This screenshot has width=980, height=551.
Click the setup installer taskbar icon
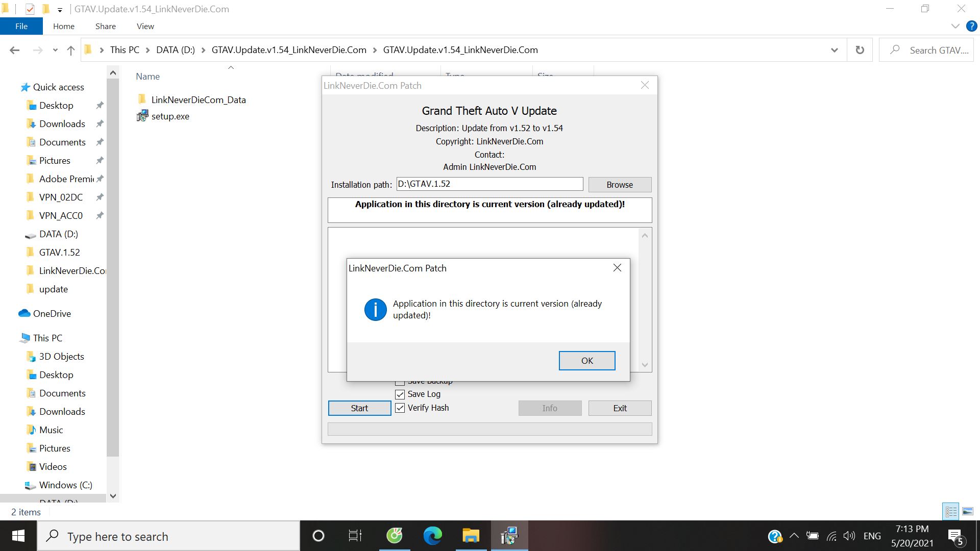pyautogui.click(x=509, y=536)
